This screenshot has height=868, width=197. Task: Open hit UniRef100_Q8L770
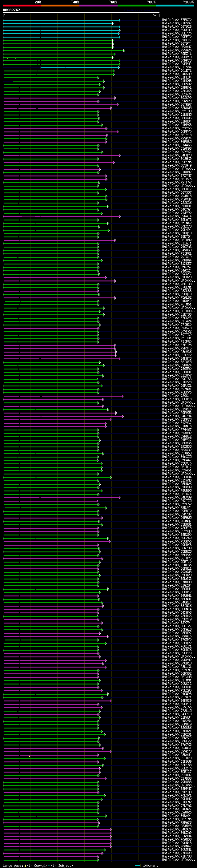pos(177,33)
